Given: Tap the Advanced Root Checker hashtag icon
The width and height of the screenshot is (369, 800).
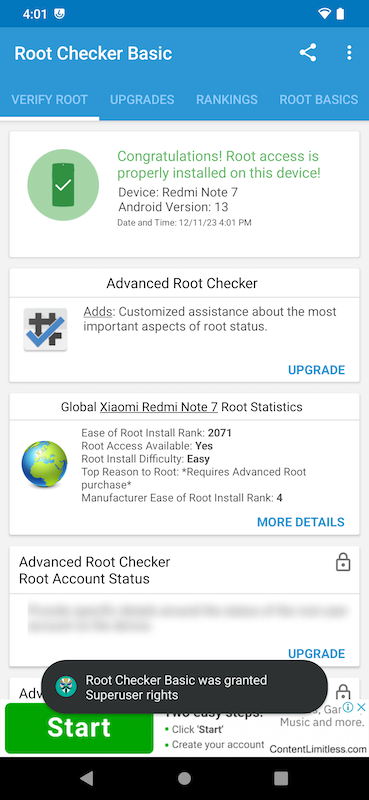Looking at the screenshot, I should point(45,329).
